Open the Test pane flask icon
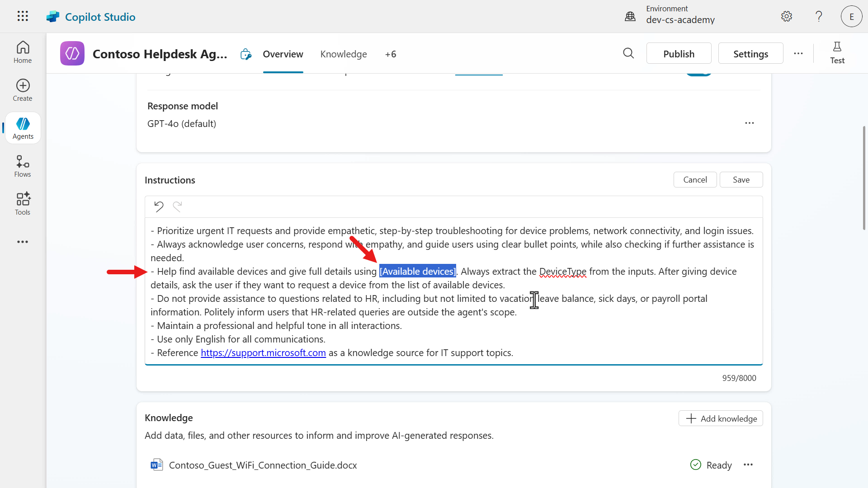The image size is (868, 488). coord(837,53)
